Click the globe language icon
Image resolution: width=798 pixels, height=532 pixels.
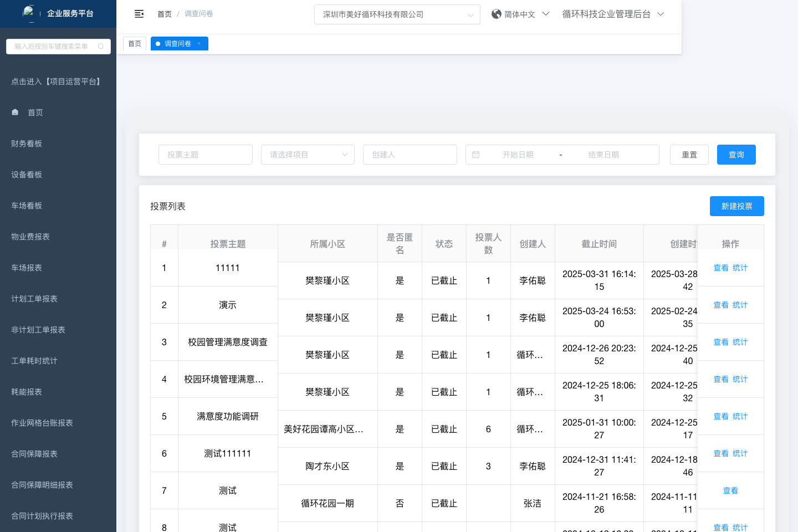496,14
